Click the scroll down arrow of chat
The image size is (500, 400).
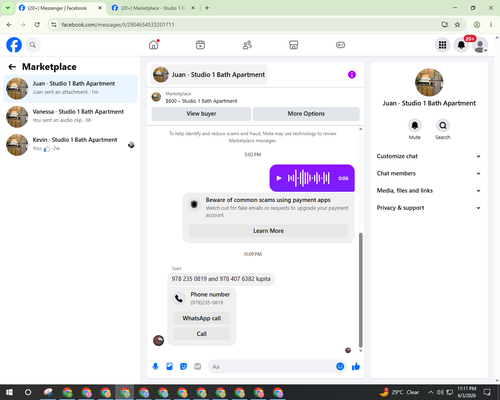[x=360, y=351]
